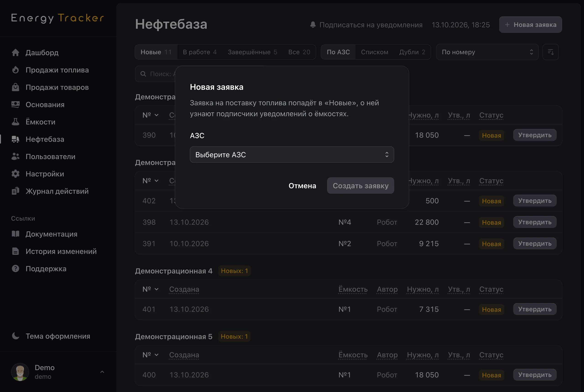Click Утвердить for request 398

(535, 222)
